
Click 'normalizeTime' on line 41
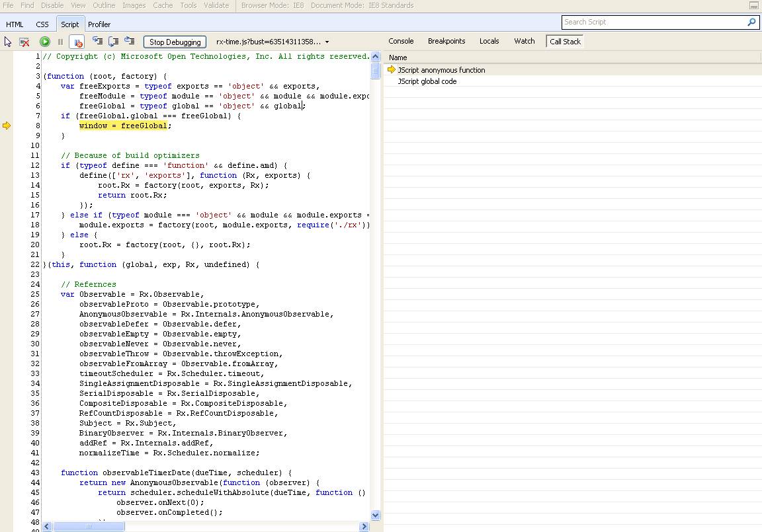pos(109,453)
